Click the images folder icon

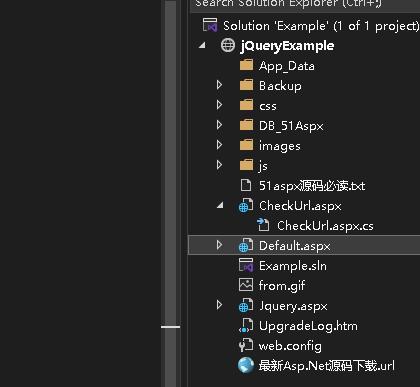pyautogui.click(x=247, y=145)
